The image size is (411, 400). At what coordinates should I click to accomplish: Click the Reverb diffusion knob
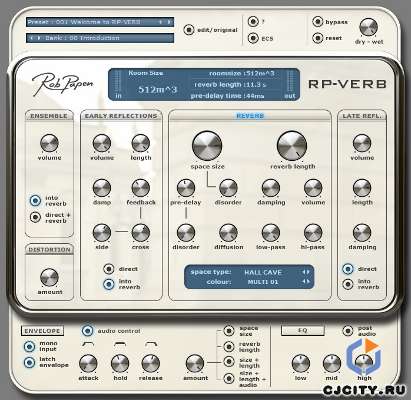tap(228, 233)
